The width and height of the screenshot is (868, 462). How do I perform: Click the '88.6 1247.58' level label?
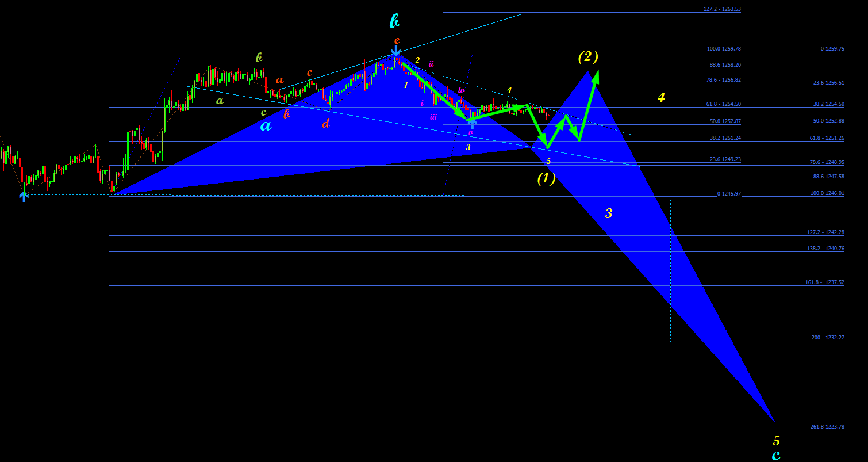(829, 177)
